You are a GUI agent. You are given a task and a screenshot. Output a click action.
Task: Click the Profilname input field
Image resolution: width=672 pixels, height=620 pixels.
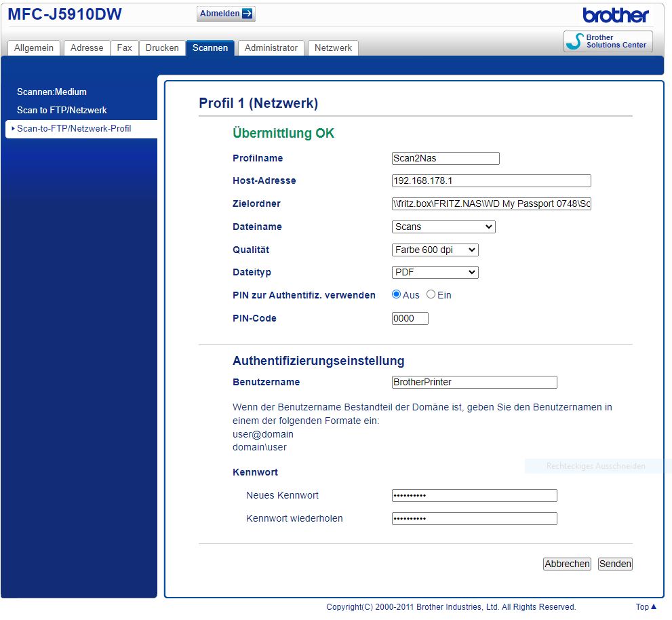[446, 158]
